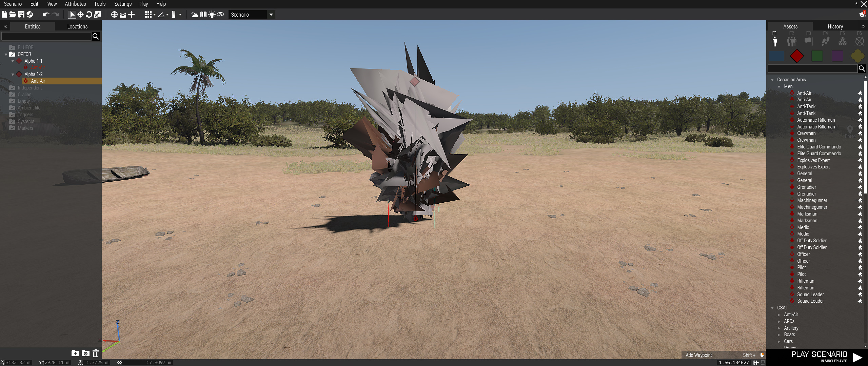Click the delete trash can icon
Image resolution: width=868 pixels, height=366 pixels.
96,353
